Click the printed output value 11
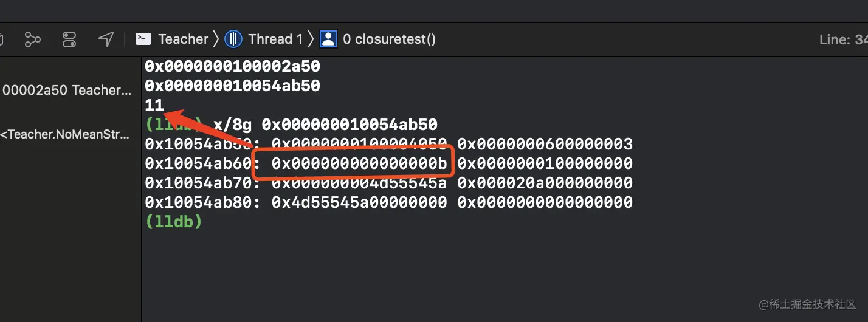Viewport: 868px width, 322px height. (154, 105)
